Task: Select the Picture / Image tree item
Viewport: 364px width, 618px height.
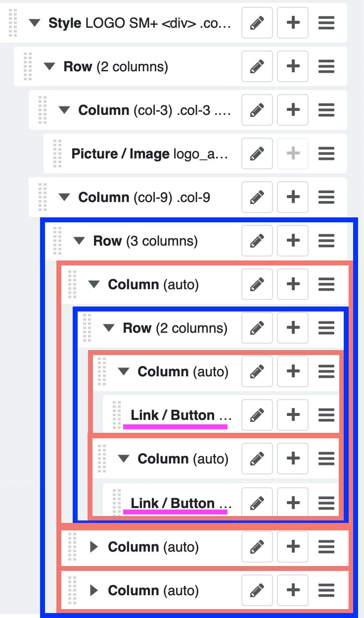Action: (150, 154)
